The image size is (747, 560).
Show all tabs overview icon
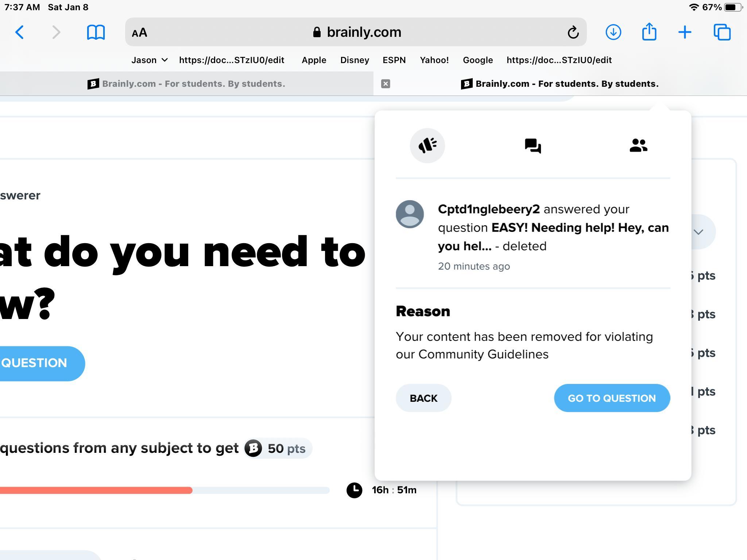coord(722,32)
